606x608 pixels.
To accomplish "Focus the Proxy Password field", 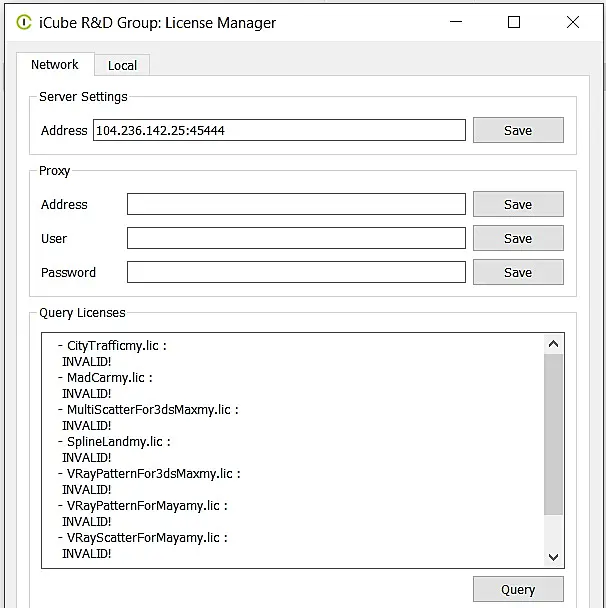I will (x=296, y=272).
